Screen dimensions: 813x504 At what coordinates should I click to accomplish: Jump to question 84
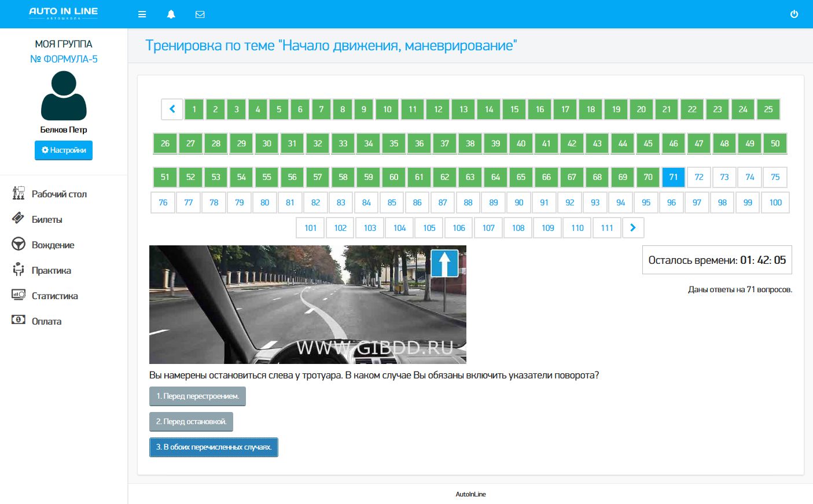pos(366,203)
